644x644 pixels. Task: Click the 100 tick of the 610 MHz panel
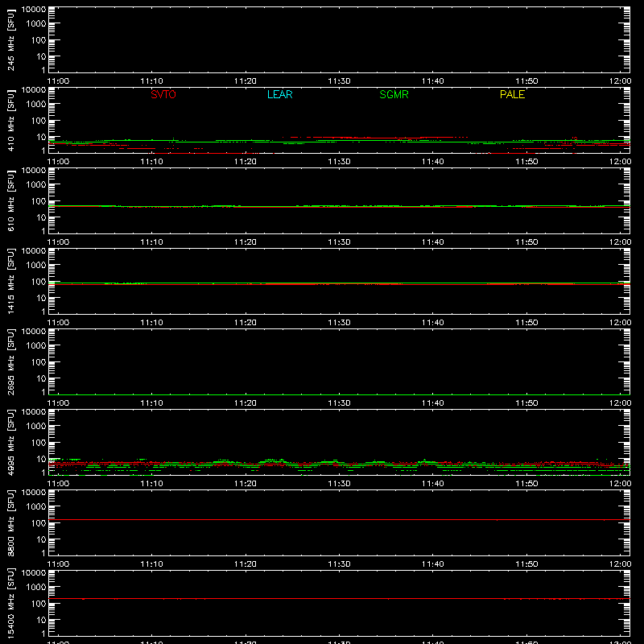pyautogui.click(x=38, y=201)
